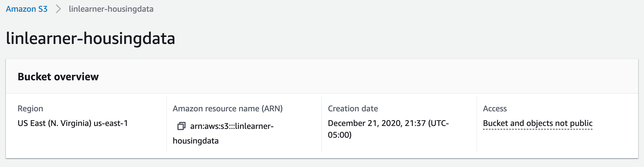Click the Access label
The height and width of the screenshot is (167, 644).
point(495,109)
